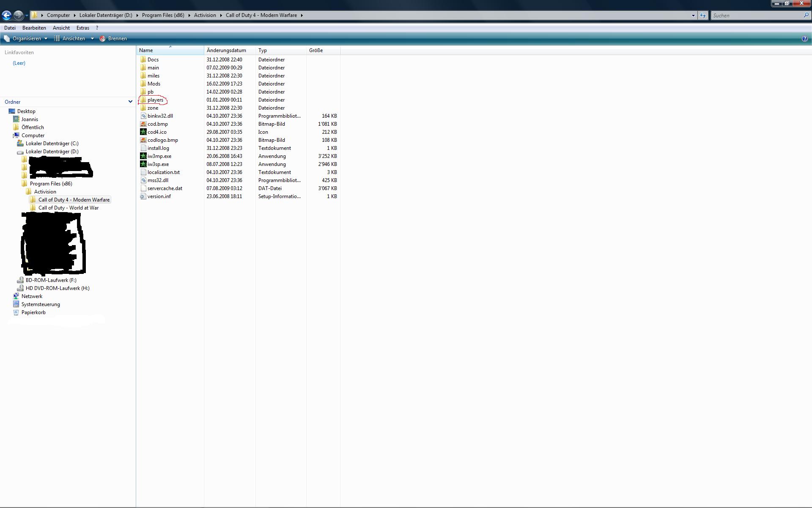Screen dimensions: 812x508
Task: Select the Papierkorb recycle bin icon
Action: (16, 312)
